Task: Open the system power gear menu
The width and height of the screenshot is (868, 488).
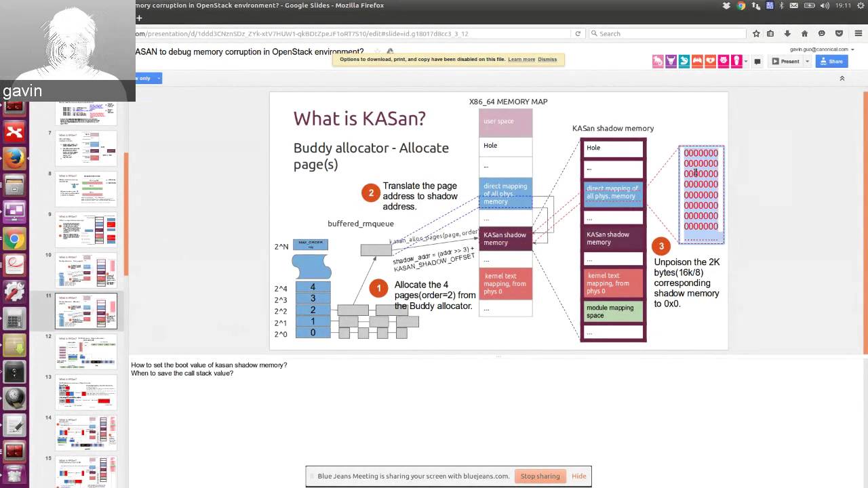Action: (x=859, y=5)
